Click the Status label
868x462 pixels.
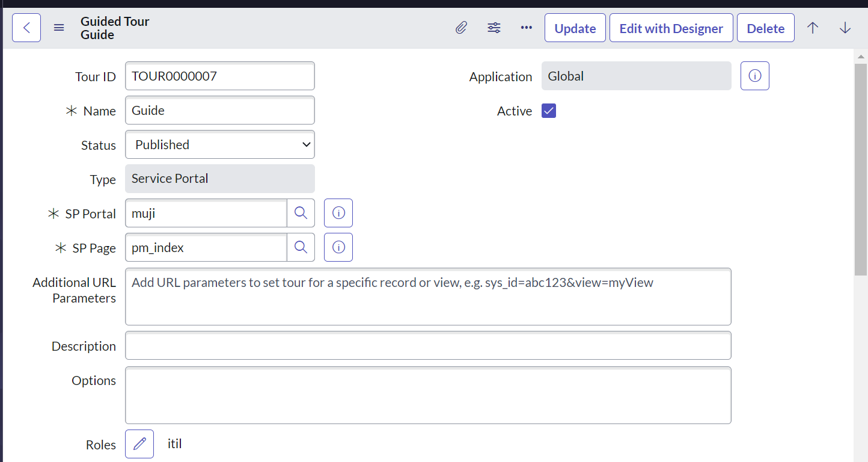(99, 145)
